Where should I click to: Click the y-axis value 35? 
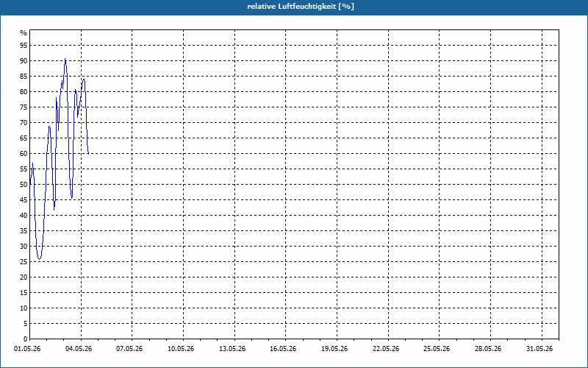[x=24, y=231]
